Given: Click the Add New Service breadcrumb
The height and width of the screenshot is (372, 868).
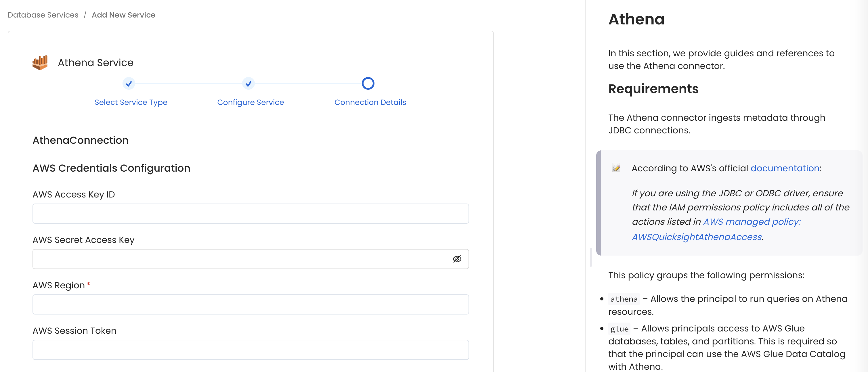Looking at the screenshot, I should pos(123,14).
